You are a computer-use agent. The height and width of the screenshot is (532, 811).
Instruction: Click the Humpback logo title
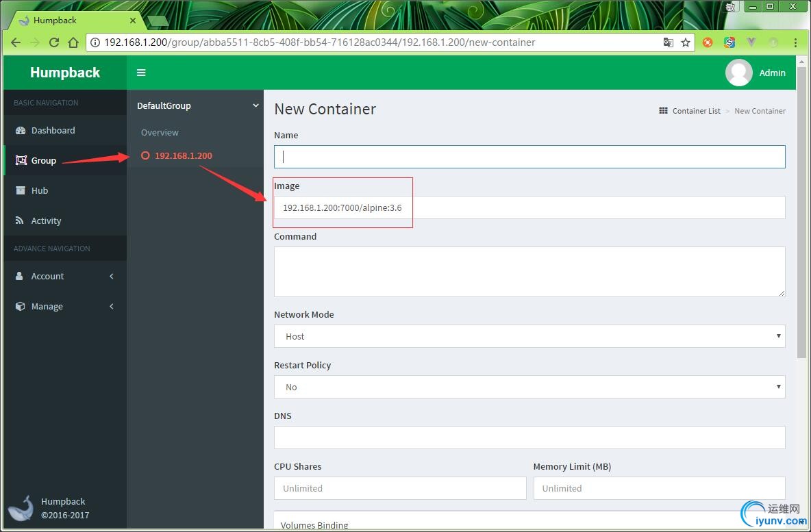pos(65,73)
